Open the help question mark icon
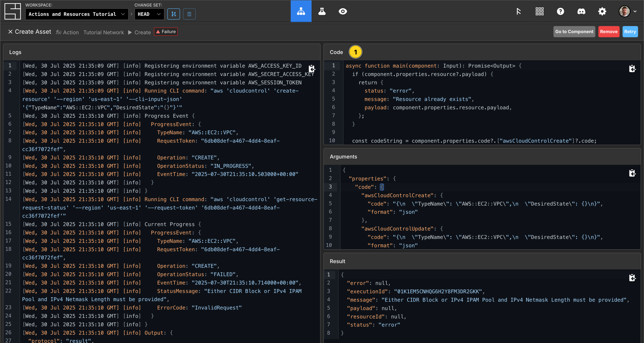644x343 pixels. (x=560, y=11)
